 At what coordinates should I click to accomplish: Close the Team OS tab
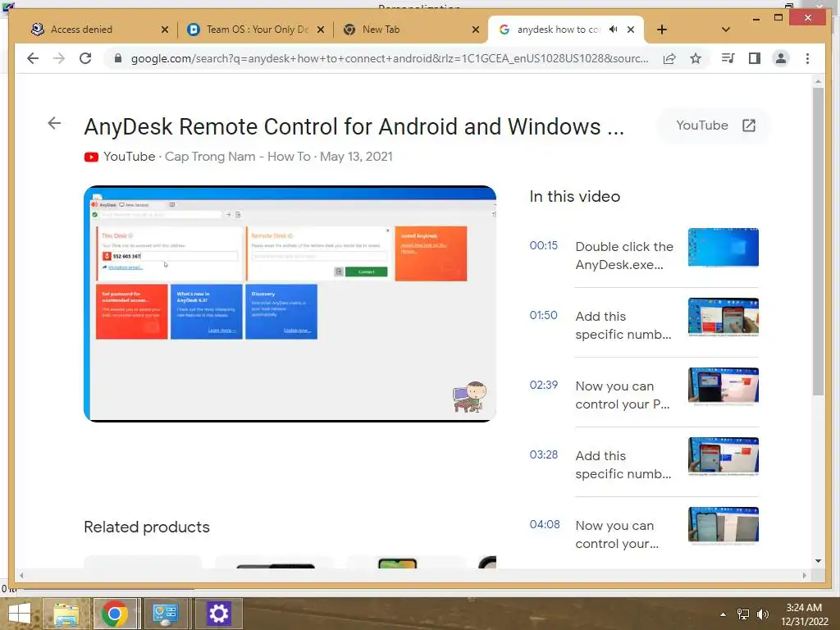[321, 30]
